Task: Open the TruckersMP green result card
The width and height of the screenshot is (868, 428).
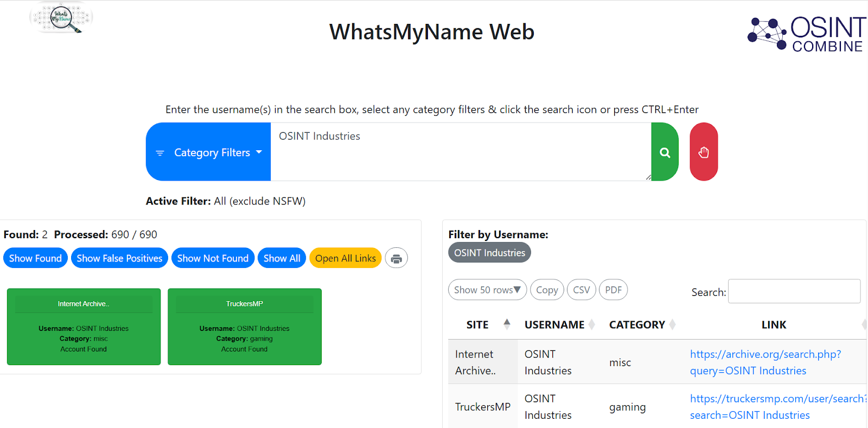Action: (245, 327)
